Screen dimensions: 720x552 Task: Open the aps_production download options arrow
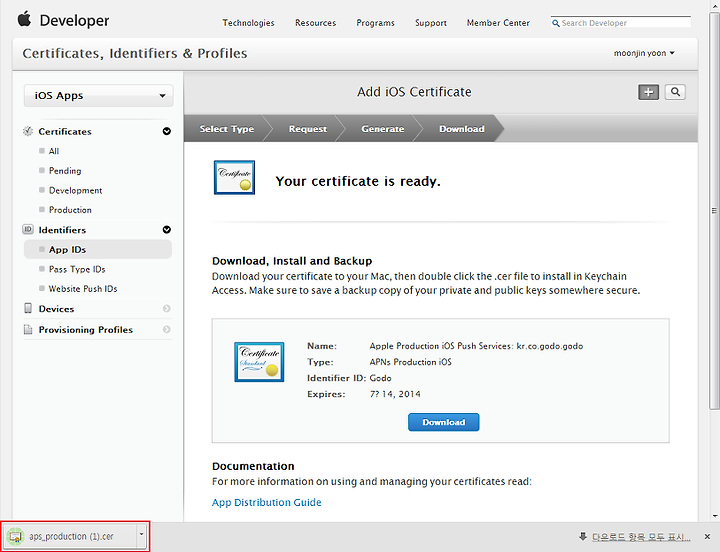(141, 535)
